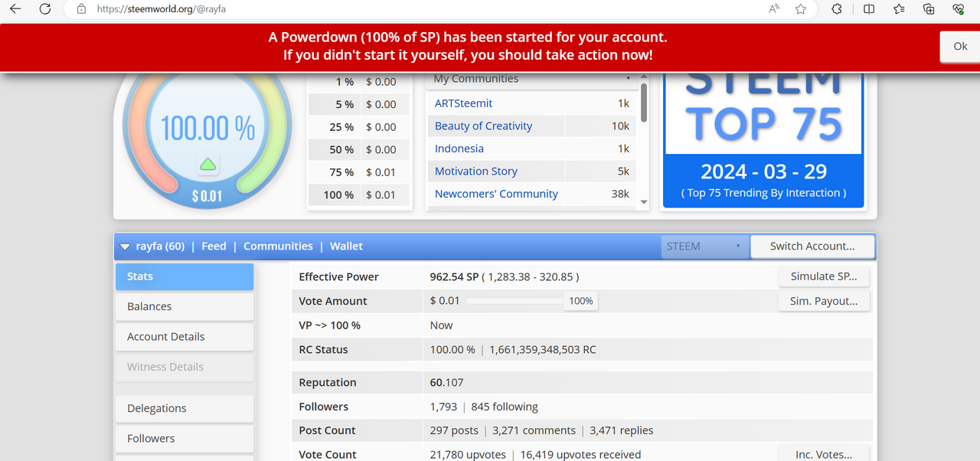Click the 1,661,359,348,503 RC value
Screen dimensions: 980x461
coord(542,349)
